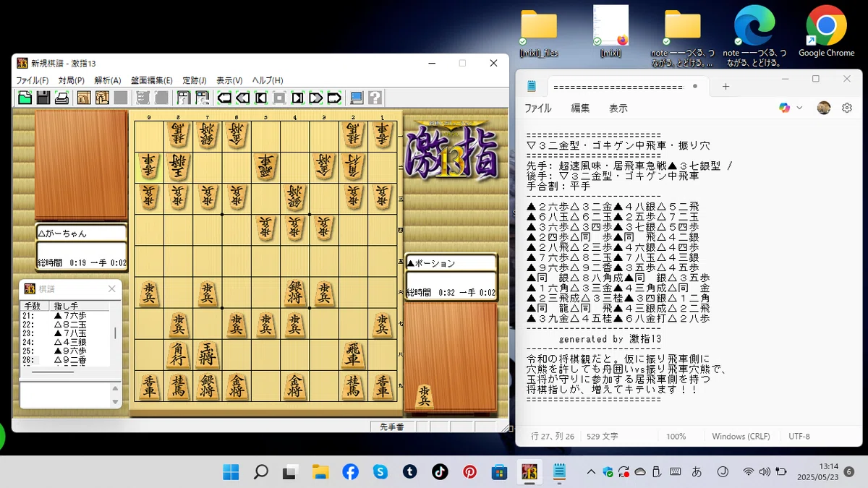Viewport: 868px width, 488px height.
Task: Open the 盤面編集(E) menu
Action: coord(152,80)
